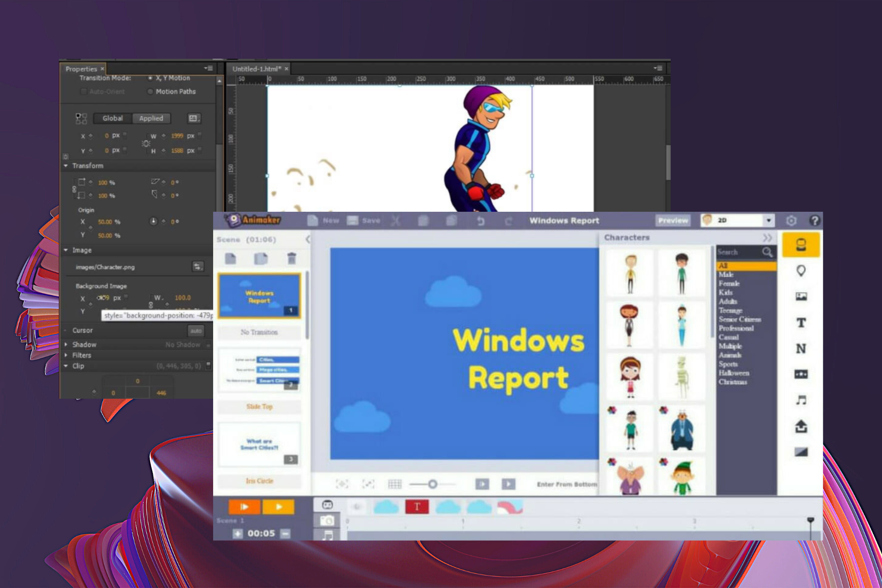Select Kids character category
The image size is (882, 588).
click(725, 292)
